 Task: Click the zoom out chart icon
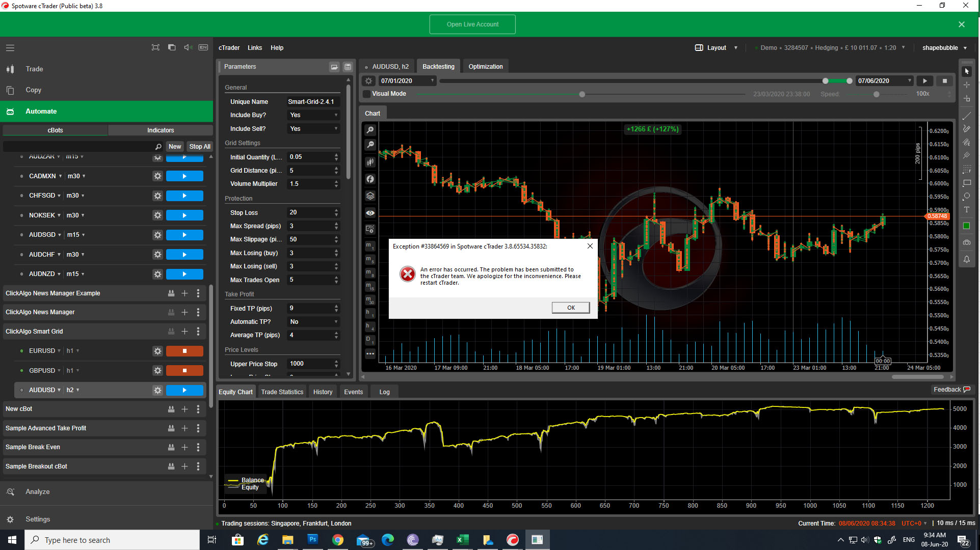[370, 145]
